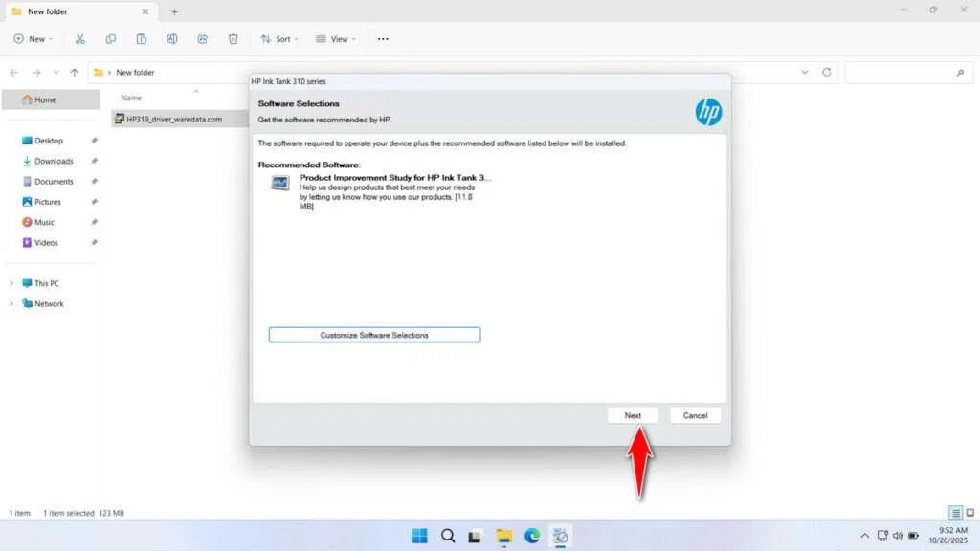Open the New dropdown menu
Image resolution: width=980 pixels, height=551 pixels.
coord(33,38)
